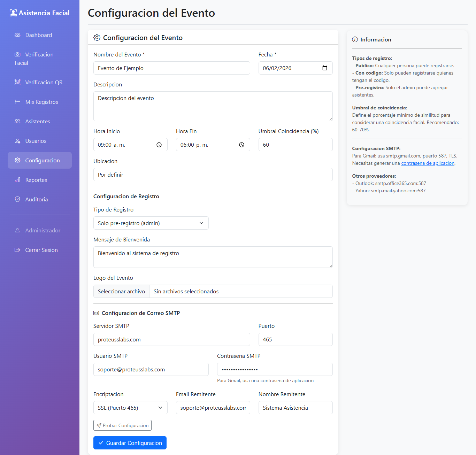This screenshot has height=455, width=476.
Task: Click the Asistencia Facial logo icon
Action: pyautogui.click(x=13, y=13)
